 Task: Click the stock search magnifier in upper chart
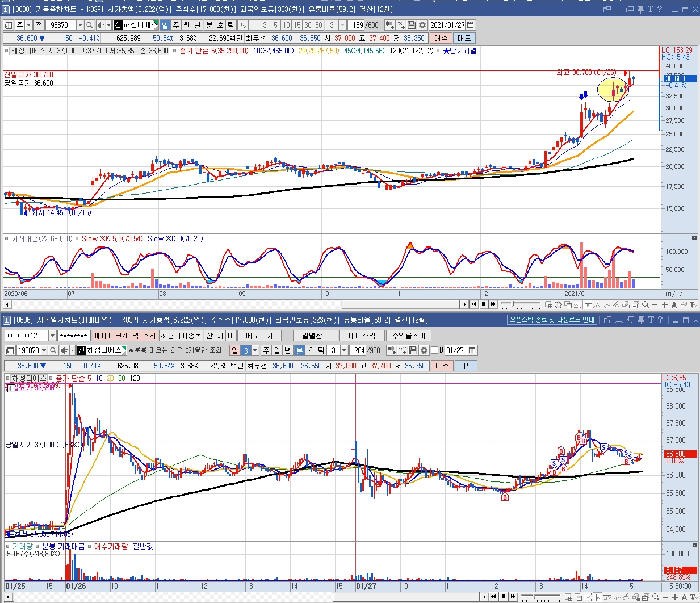(89, 25)
